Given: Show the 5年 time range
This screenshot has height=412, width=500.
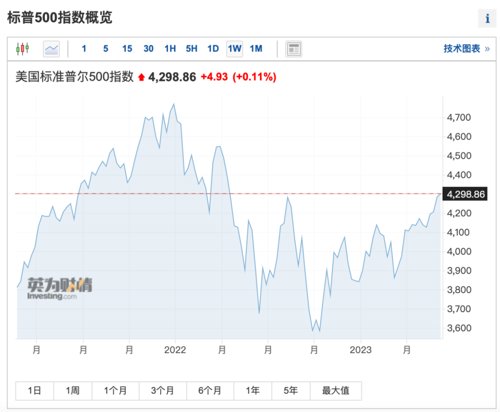Looking at the screenshot, I should tap(291, 391).
